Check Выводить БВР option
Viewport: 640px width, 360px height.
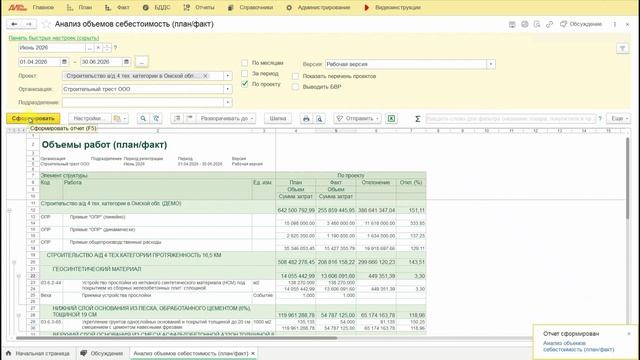click(296, 87)
